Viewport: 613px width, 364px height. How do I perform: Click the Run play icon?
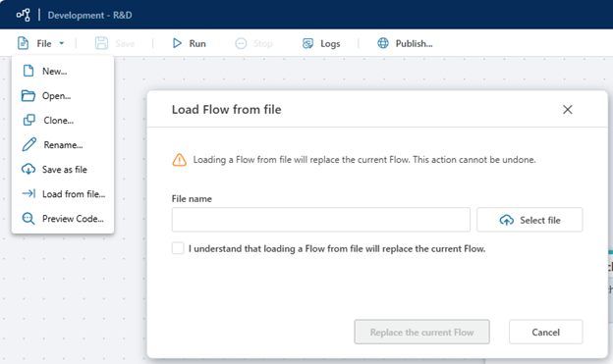(x=177, y=43)
